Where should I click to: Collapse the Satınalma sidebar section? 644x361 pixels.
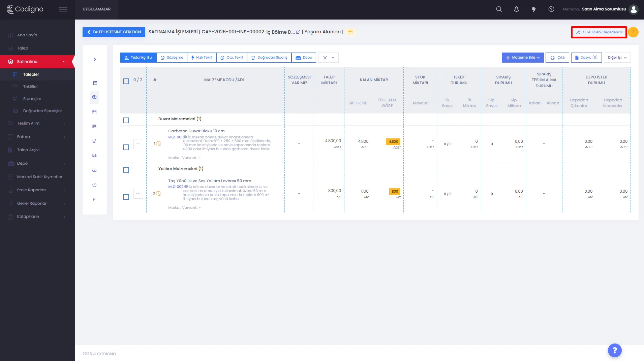click(37, 62)
